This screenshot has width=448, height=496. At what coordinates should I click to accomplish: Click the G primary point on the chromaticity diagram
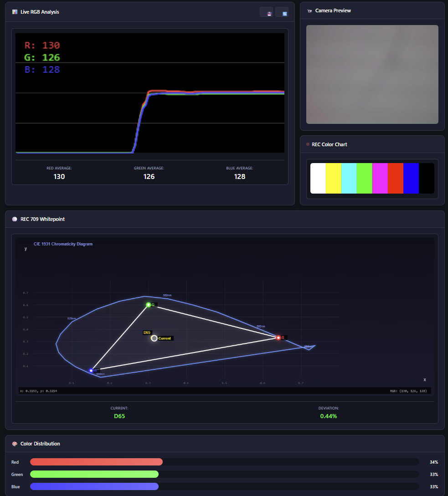[x=149, y=305]
